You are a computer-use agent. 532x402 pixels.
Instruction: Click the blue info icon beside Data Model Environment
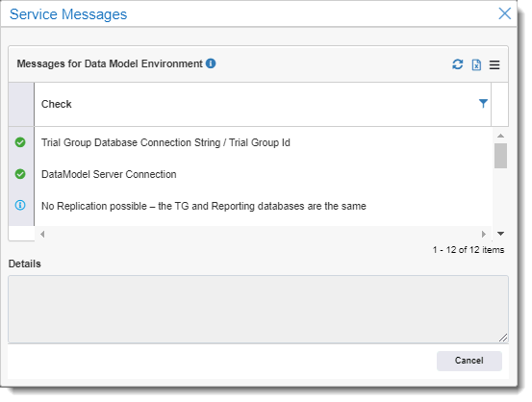(x=211, y=63)
